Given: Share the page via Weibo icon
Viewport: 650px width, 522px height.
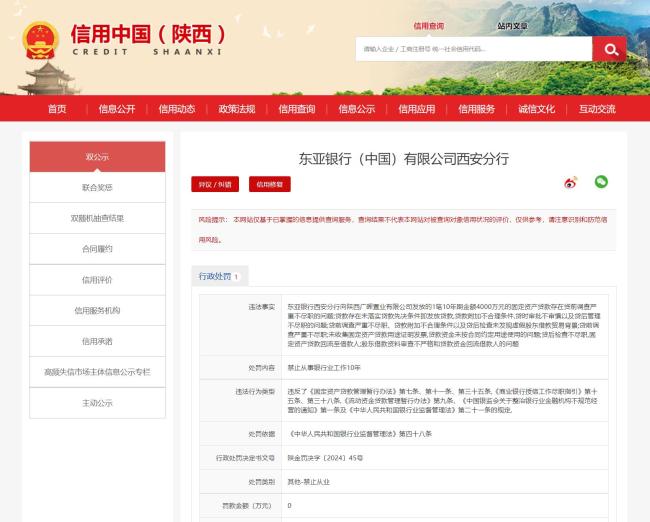Looking at the screenshot, I should click(571, 182).
